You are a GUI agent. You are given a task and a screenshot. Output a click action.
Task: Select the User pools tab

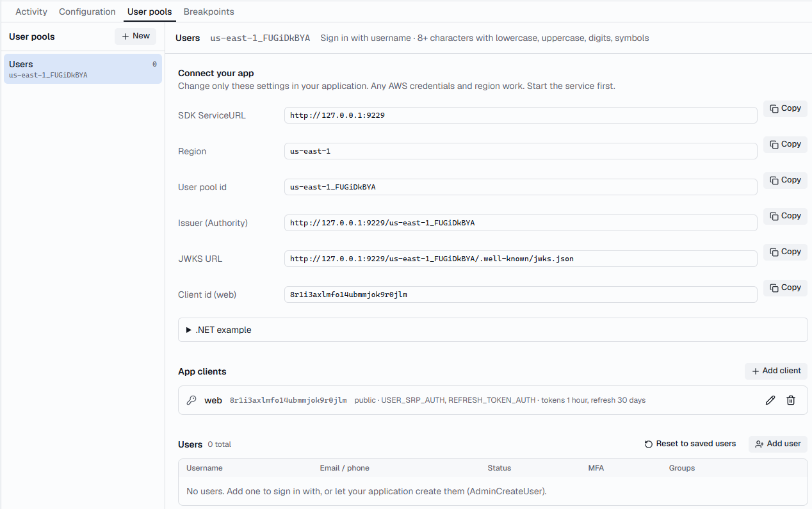click(150, 12)
